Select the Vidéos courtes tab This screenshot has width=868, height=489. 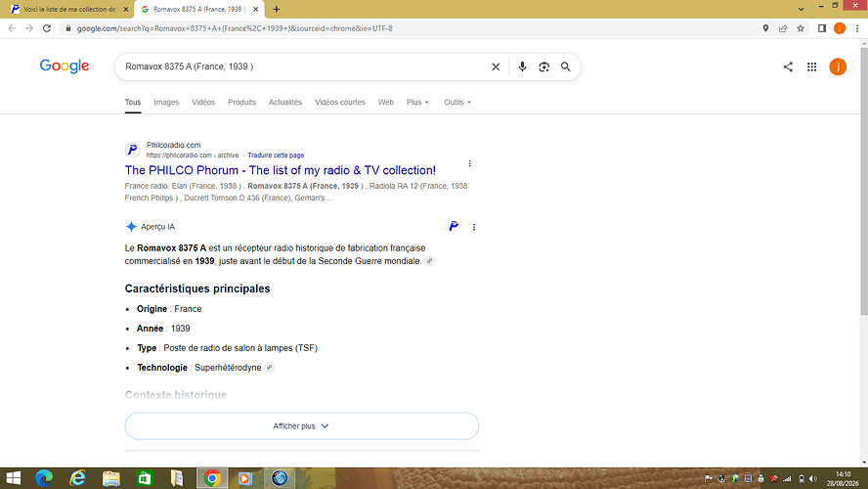click(x=340, y=103)
